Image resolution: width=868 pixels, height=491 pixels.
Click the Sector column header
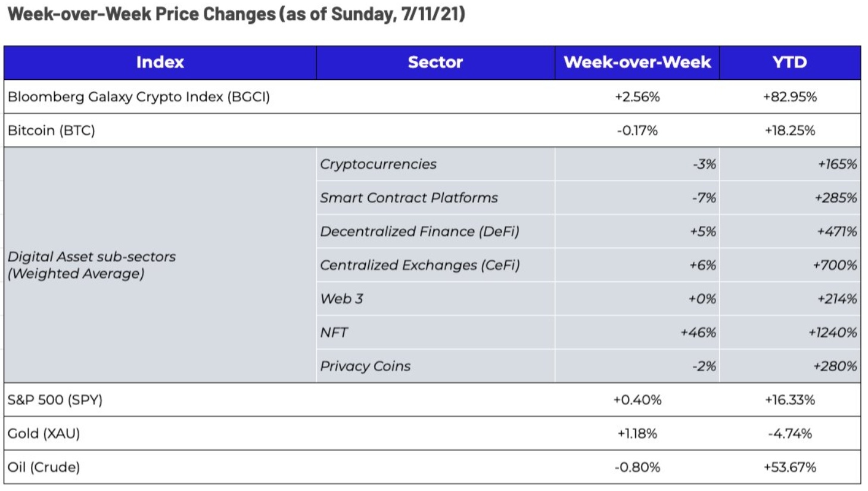[435, 63]
